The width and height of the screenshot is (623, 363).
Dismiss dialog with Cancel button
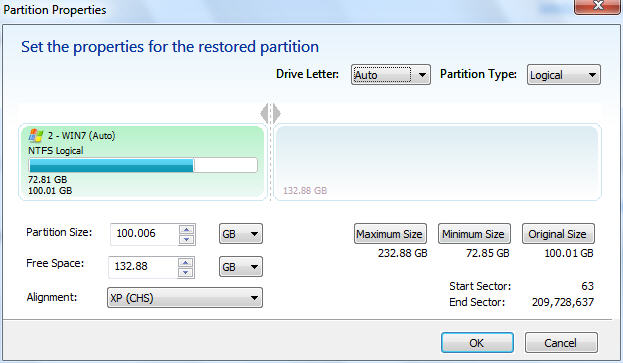[561, 343]
